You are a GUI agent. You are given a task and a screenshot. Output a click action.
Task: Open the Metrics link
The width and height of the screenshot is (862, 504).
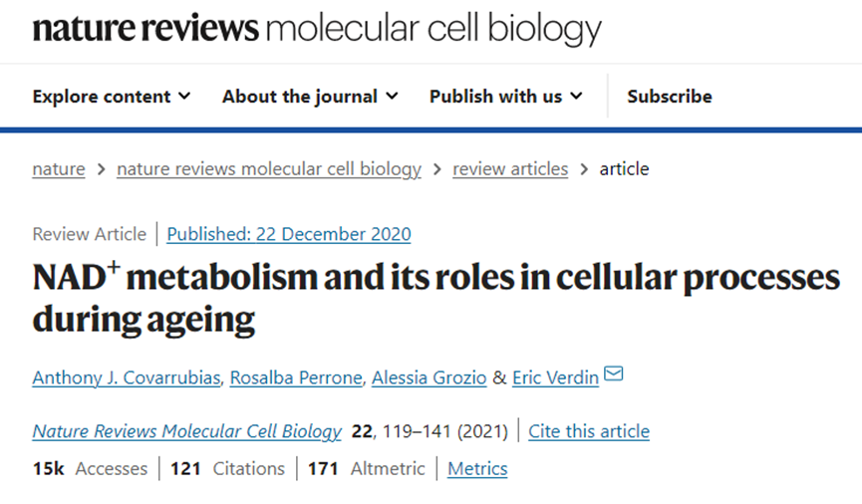477,468
